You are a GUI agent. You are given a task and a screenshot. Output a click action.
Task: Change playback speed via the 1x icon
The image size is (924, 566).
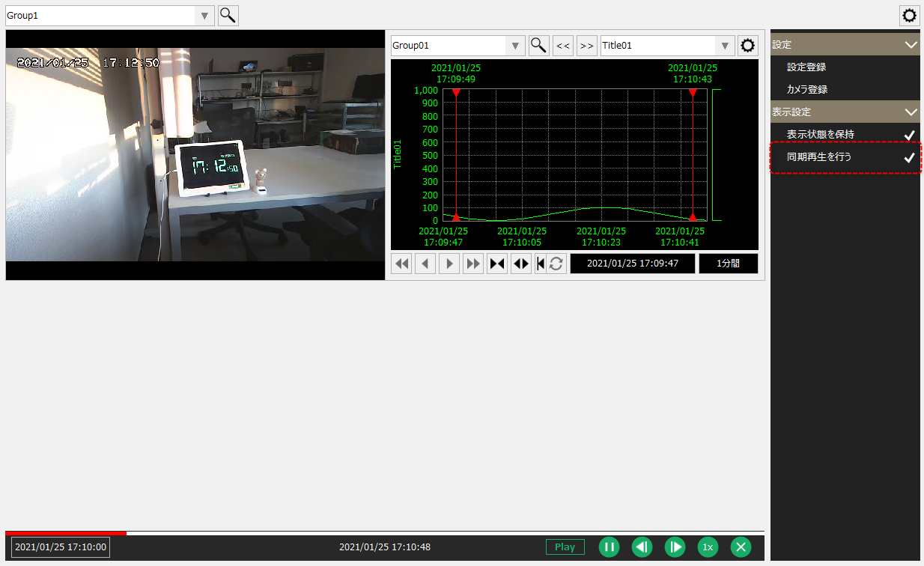point(708,547)
